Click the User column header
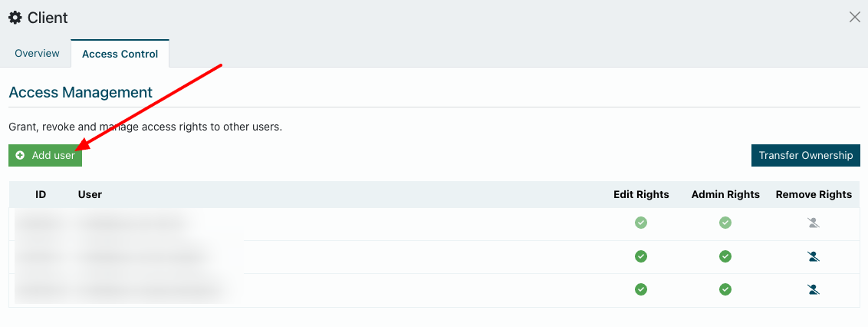The height and width of the screenshot is (327, 868). pyautogui.click(x=90, y=194)
